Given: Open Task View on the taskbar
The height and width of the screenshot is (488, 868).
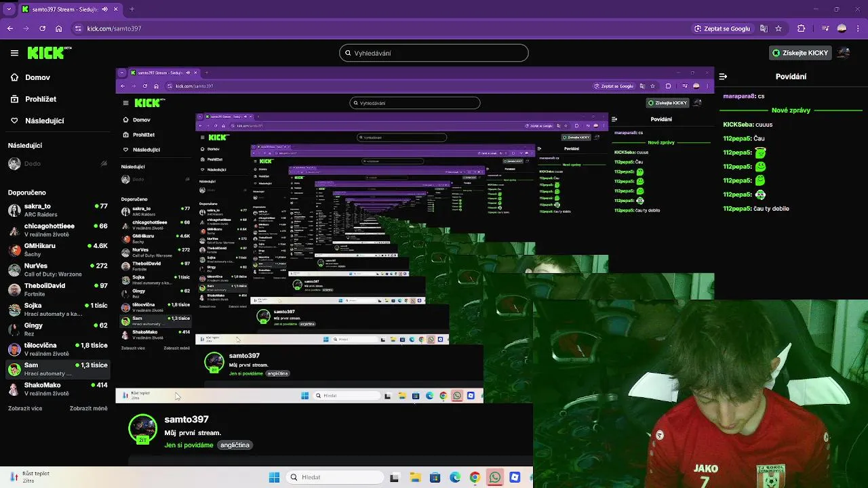Looking at the screenshot, I should [395, 477].
